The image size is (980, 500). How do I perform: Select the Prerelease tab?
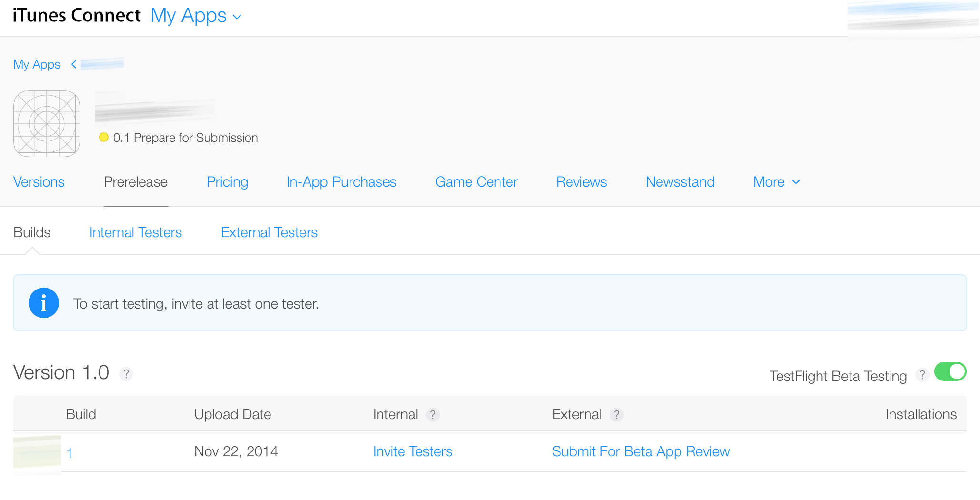136,182
